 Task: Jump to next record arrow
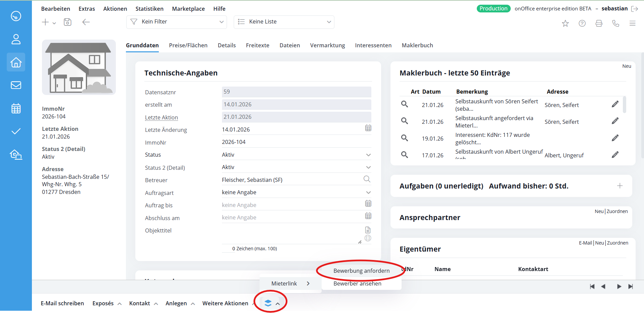pos(619,286)
